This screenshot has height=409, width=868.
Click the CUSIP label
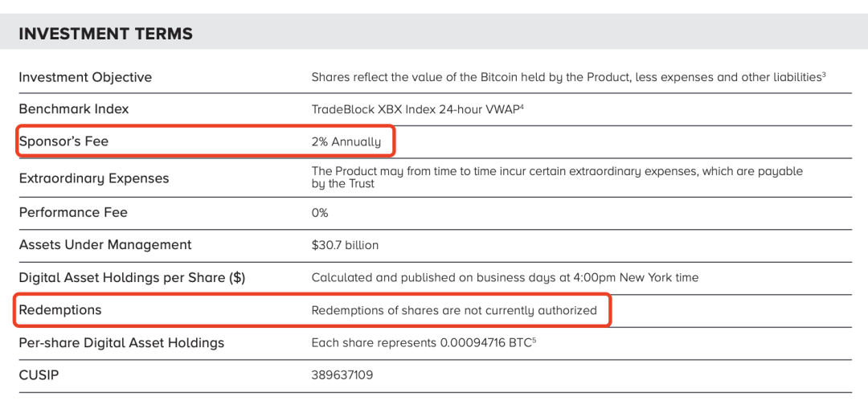tap(39, 374)
